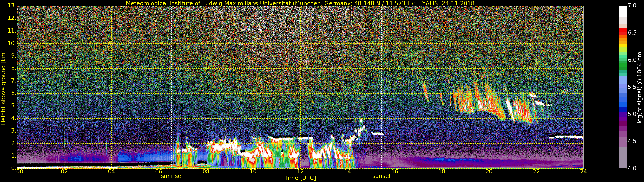
Task: Select the 24 tick at the axis end
Action: point(583,172)
